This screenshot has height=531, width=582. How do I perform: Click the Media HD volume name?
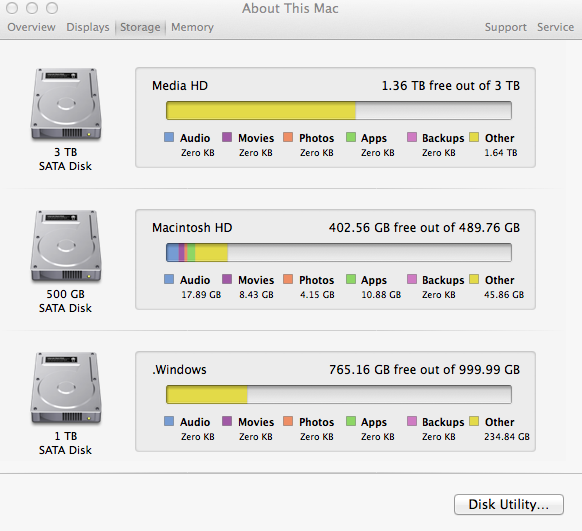coord(180,86)
